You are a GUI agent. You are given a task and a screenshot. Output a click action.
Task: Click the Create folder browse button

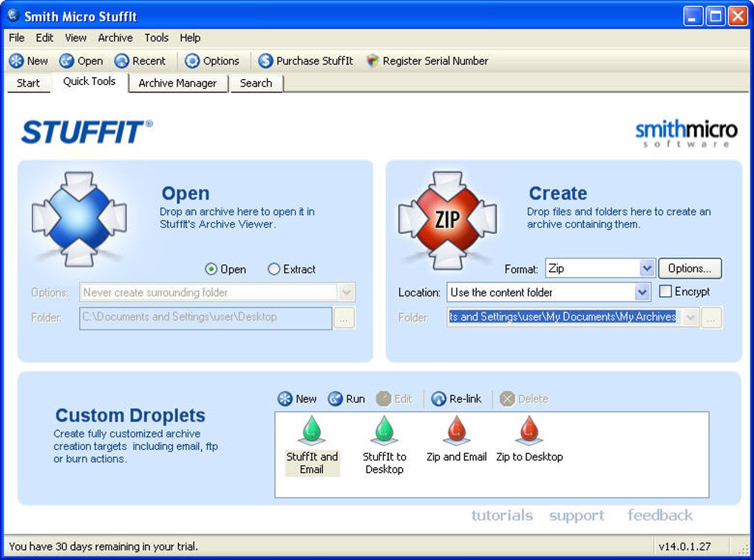click(711, 318)
